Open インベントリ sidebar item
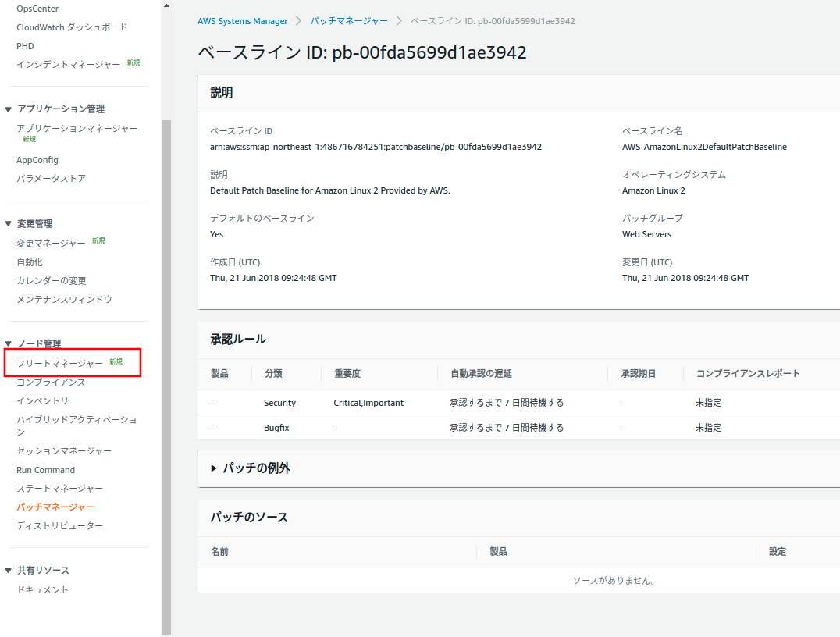This screenshot has width=840, height=637. tap(42, 400)
